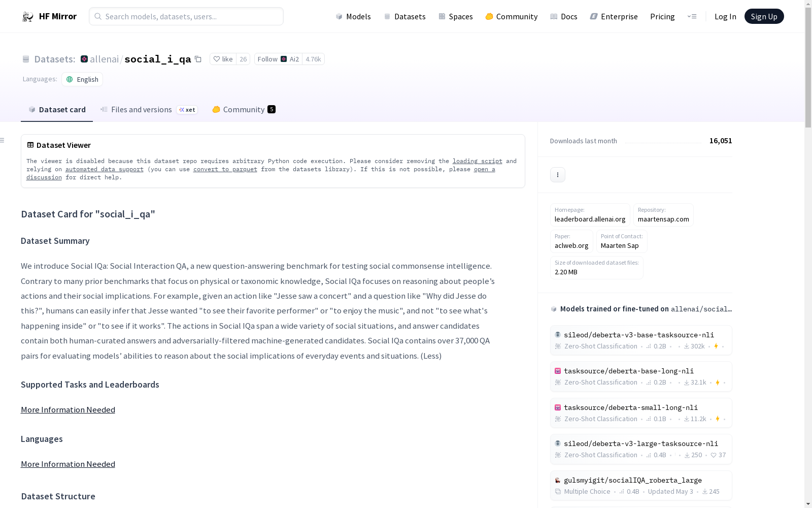Collapse summary via the (Less) link
812x508 pixels.
431,356
